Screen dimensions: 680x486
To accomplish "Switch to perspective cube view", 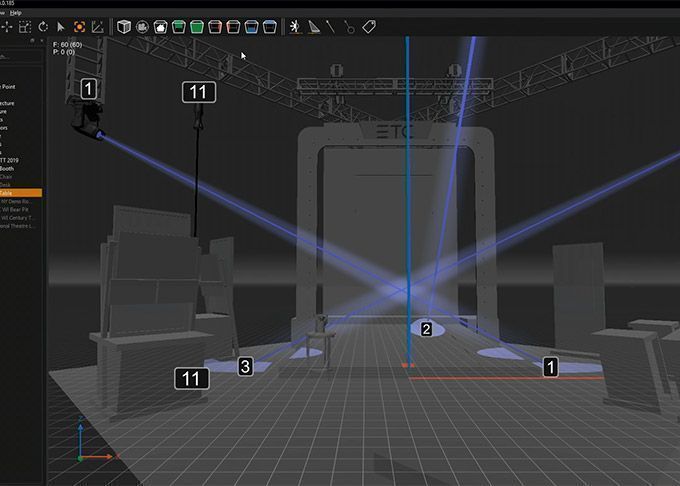I will point(124,27).
